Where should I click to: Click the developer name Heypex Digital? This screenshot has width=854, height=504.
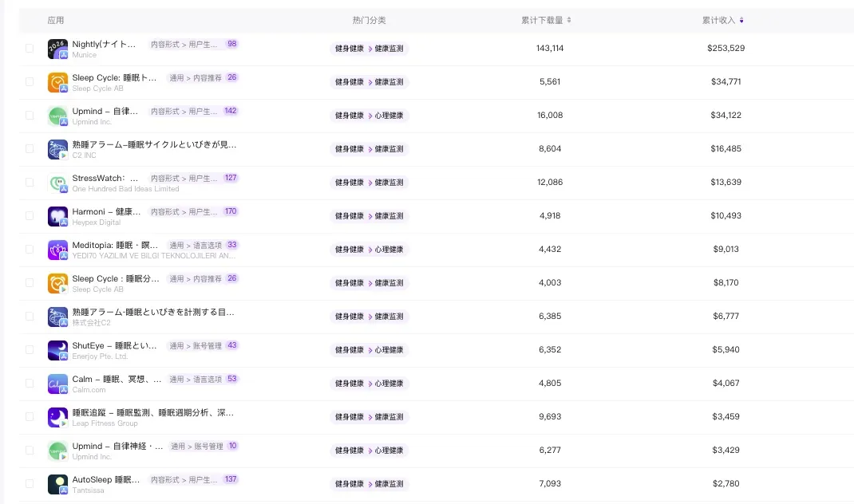pyautogui.click(x=97, y=222)
